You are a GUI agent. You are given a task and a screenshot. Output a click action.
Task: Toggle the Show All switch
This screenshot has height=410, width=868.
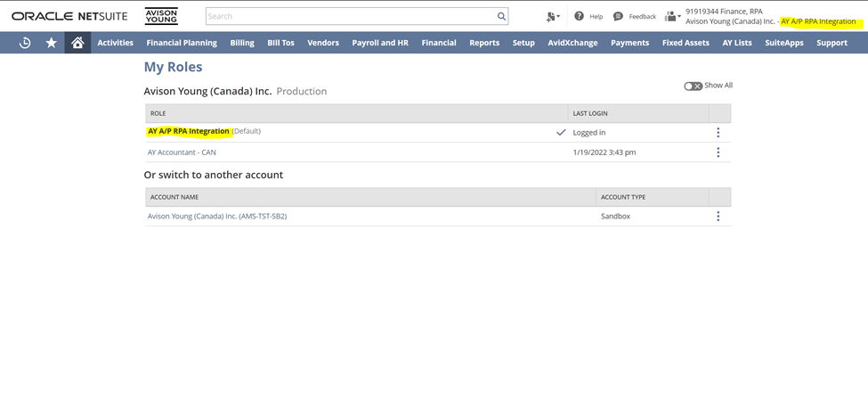[694, 86]
